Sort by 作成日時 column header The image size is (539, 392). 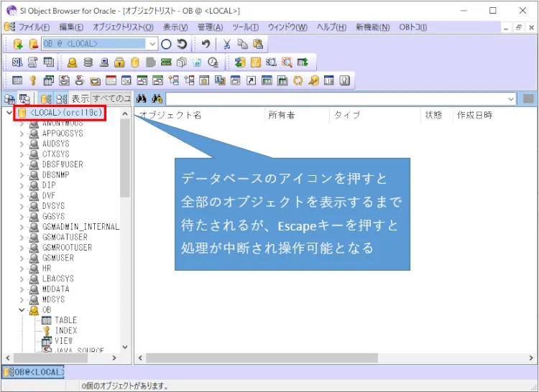pyautogui.click(x=494, y=115)
